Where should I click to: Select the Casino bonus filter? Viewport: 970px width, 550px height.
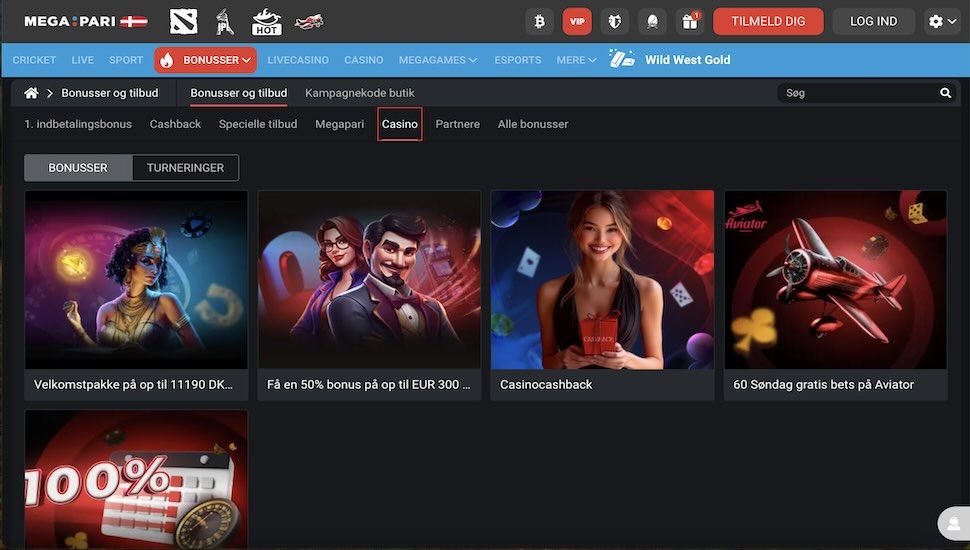400,124
